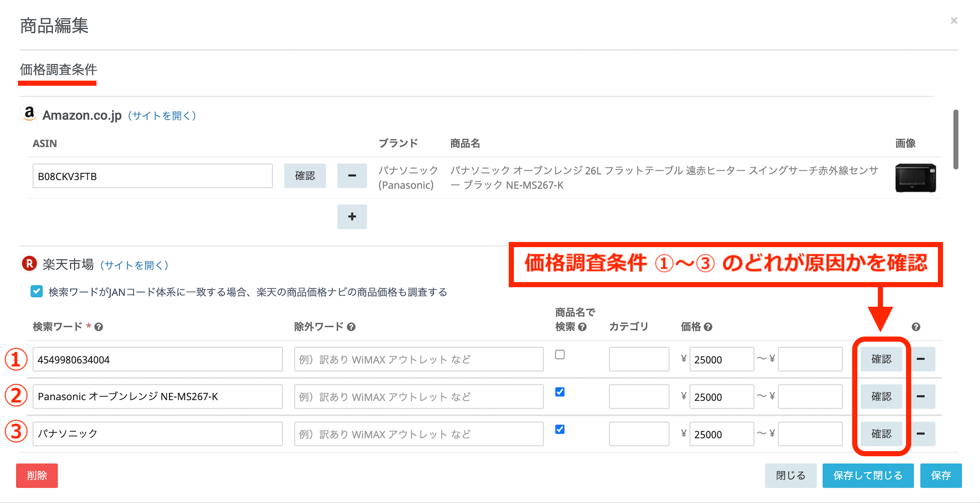The width and height of the screenshot is (980, 503).
Task: Enable 商品名で検索 for the 4549980634004 row
Action: [560, 355]
